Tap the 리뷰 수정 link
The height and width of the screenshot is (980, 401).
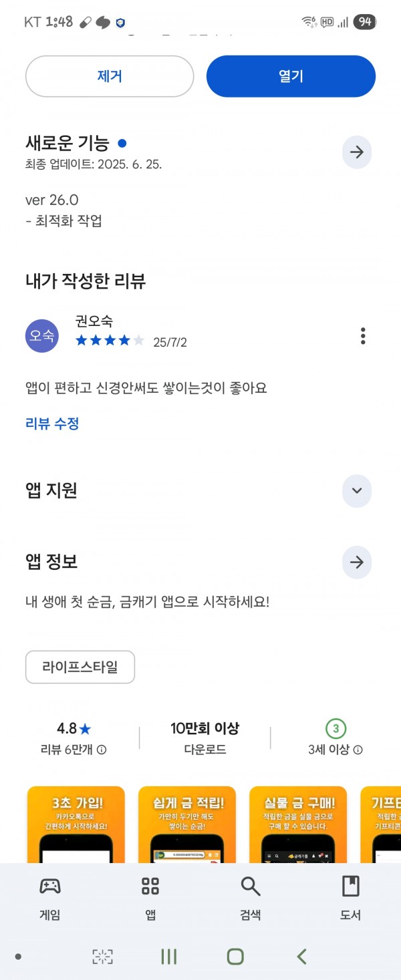click(52, 424)
